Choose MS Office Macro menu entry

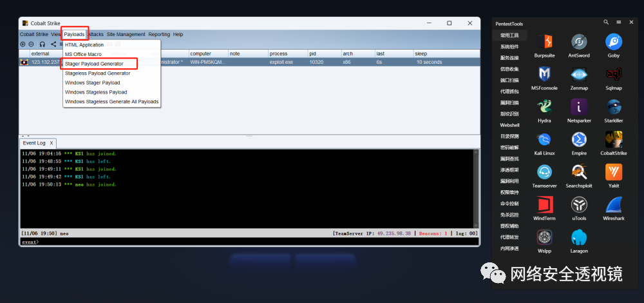(x=111, y=54)
